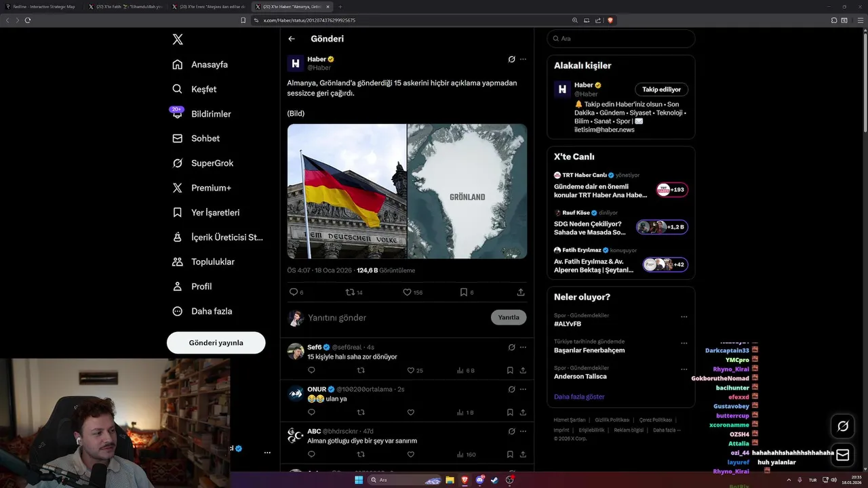Share Sef6's reply

tap(523, 371)
